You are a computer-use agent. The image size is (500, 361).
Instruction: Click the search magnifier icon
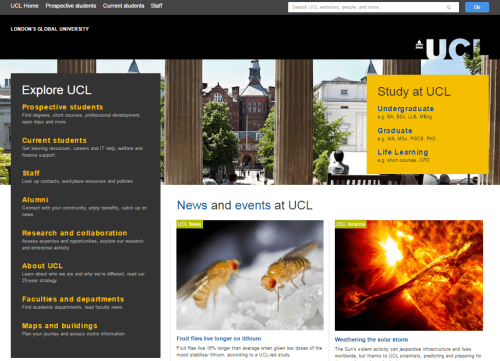coord(449,7)
